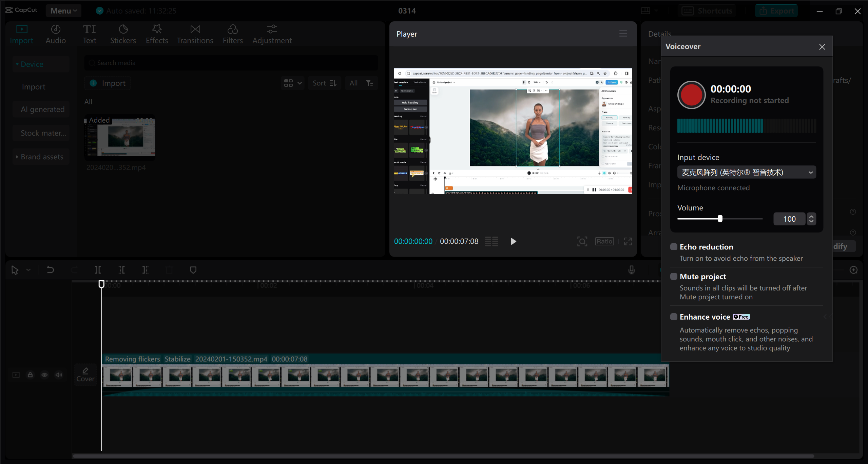Turn on Enhance voice
This screenshot has width=868, height=464.
[673, 317]
